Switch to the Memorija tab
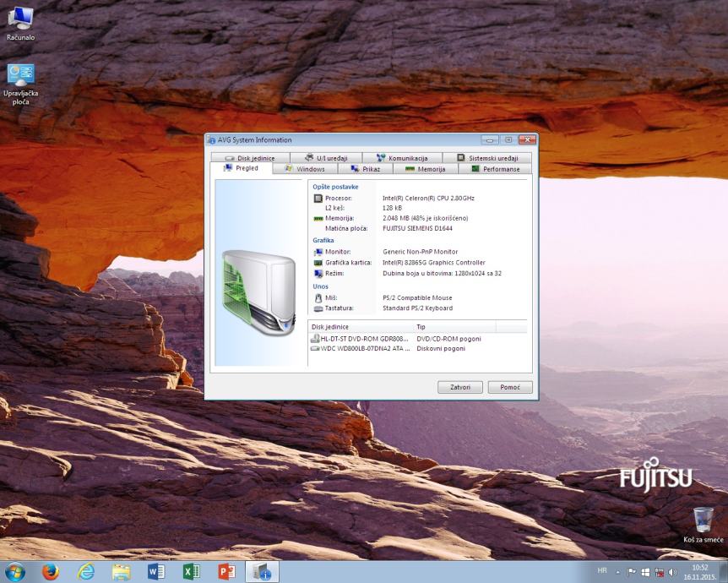728x583 pixels. click(426, 169)
